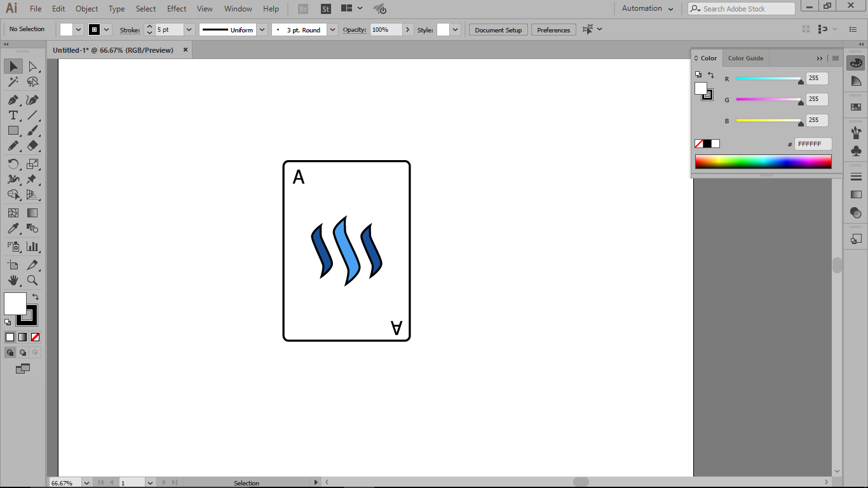Open the Object menu

click(87, 9)
